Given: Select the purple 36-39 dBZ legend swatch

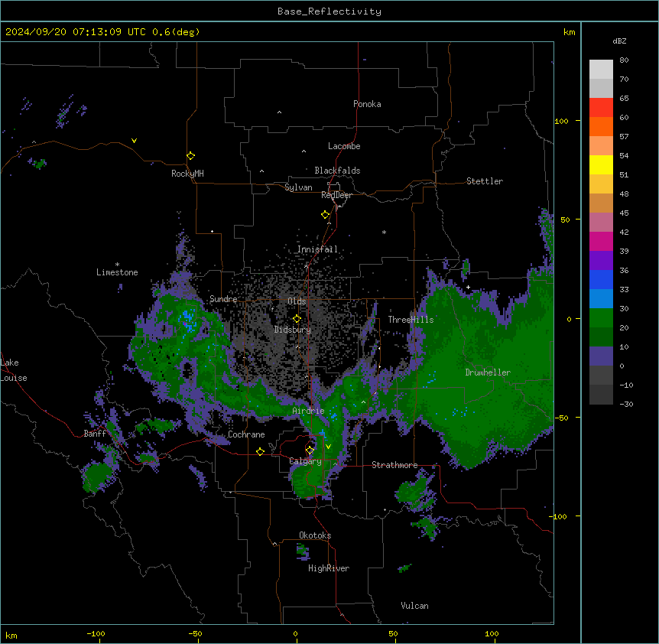Looking at the screenshot, I should [x=601, y=261].
